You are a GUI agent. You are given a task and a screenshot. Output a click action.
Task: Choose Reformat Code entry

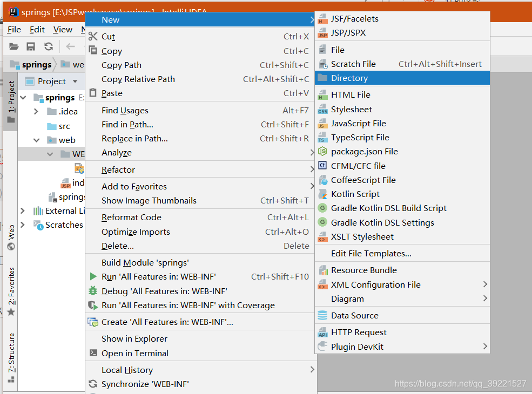coord(201,217)
